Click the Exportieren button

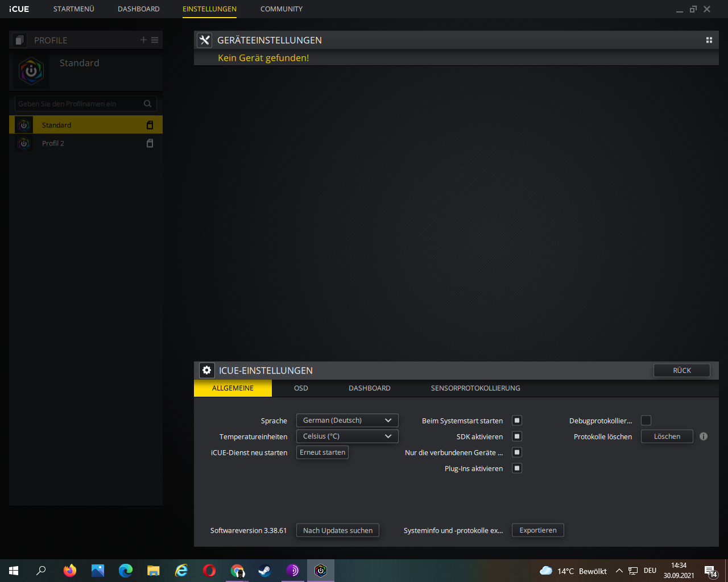click(538, 530)
